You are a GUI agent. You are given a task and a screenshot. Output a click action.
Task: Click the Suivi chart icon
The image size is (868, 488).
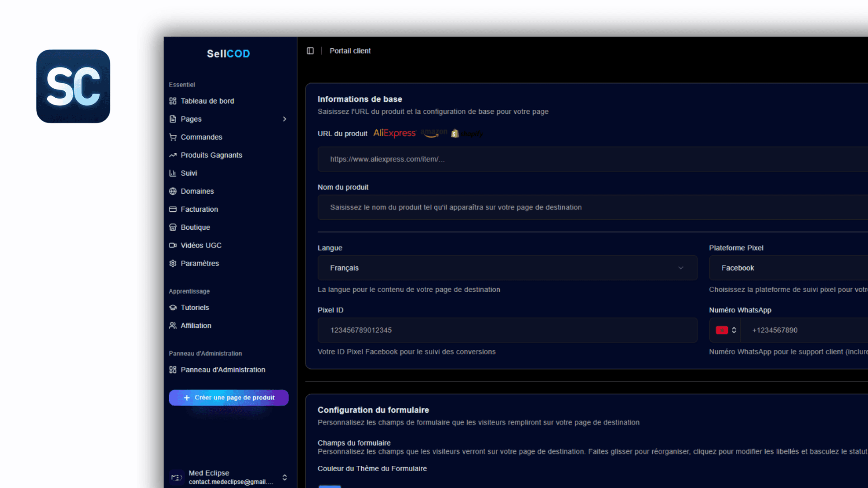coord(173,173)
